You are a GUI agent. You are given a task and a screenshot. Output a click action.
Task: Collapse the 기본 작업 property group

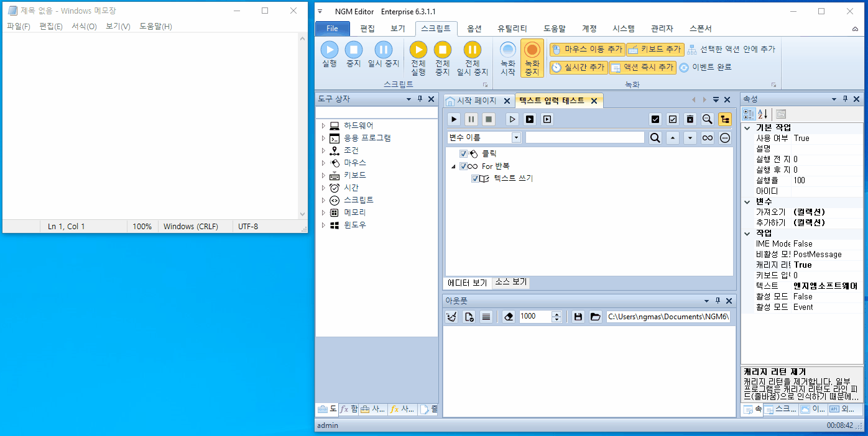coord(747,128)
